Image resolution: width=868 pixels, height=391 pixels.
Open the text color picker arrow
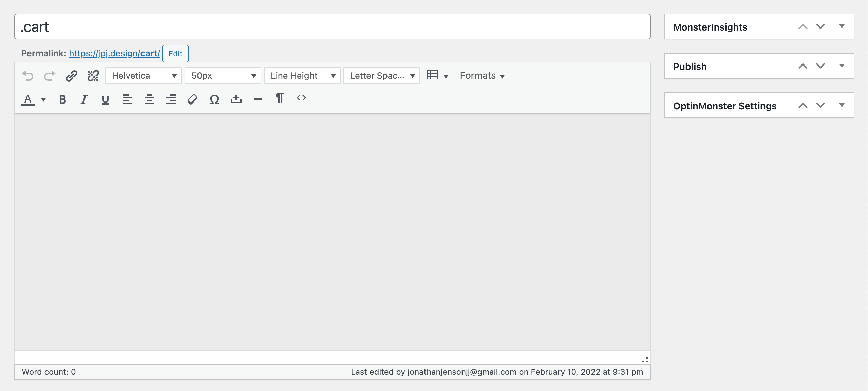[43, 99]
